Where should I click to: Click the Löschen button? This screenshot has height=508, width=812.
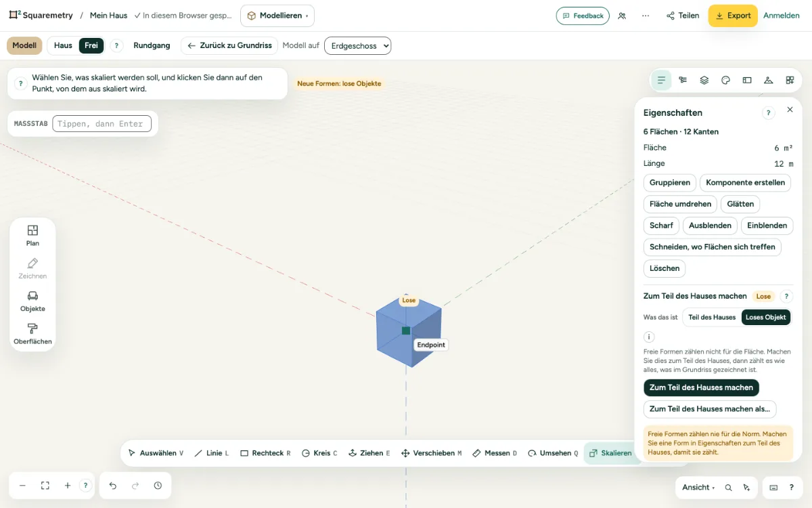tap(664, 269)
